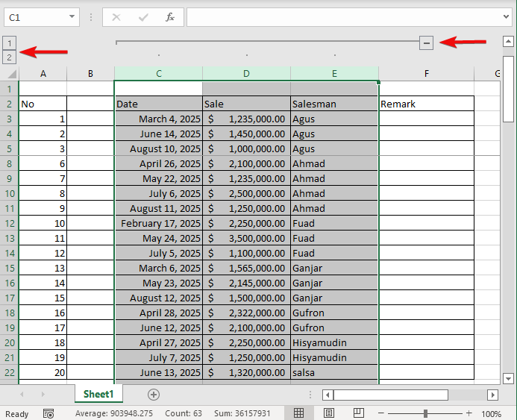Screen dimensions: 517x420
Task: Click the 'No' header cell
Action: pos(43,104)
